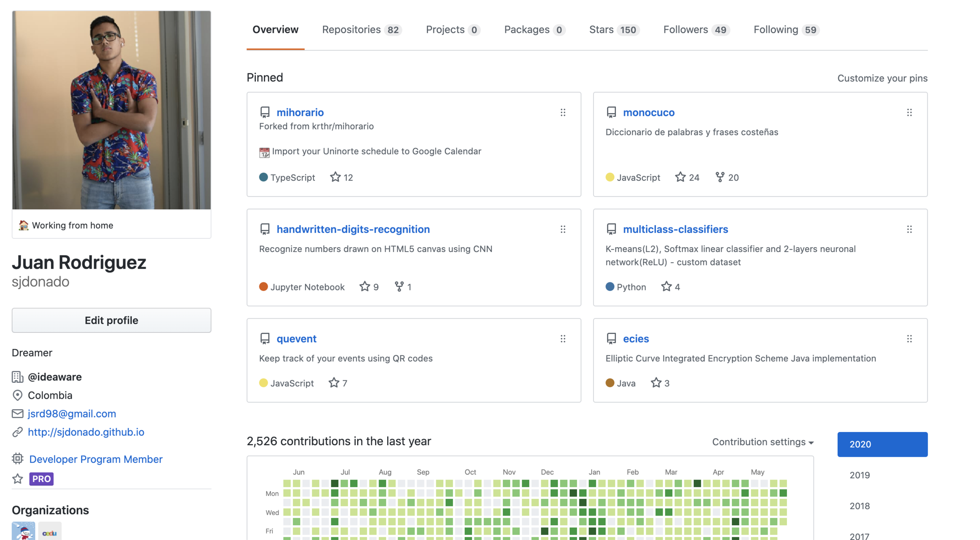Click the Edit profile button
This screenshot has width=980, height=540.
pos(111,320)
